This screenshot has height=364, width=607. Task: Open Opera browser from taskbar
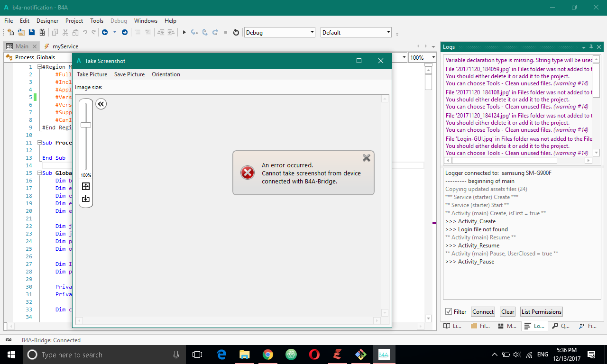pos(314,355)
